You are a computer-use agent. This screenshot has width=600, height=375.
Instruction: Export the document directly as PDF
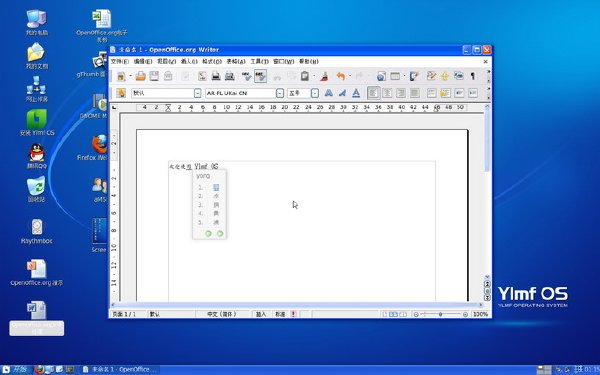click(202, 76)
